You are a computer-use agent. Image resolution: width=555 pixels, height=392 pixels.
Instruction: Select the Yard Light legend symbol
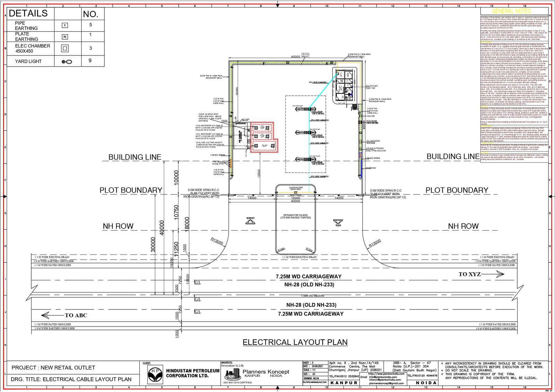(x=67, y=62)
